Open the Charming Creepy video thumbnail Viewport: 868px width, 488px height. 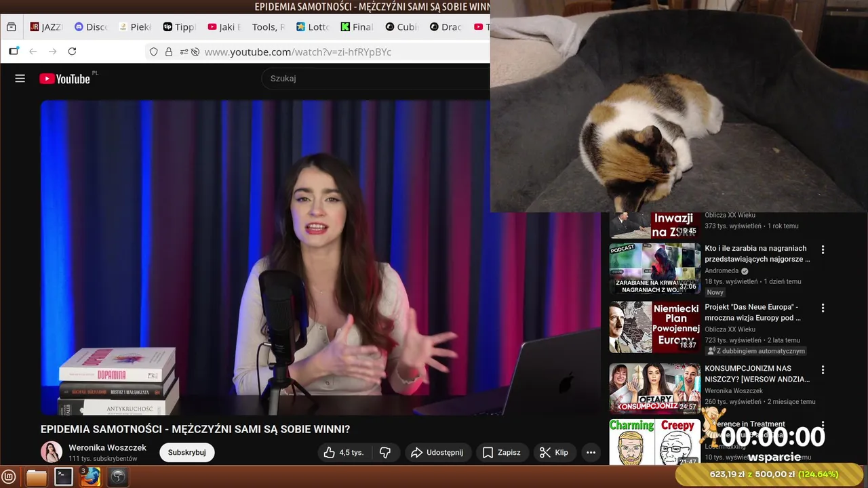coord(654,442)
